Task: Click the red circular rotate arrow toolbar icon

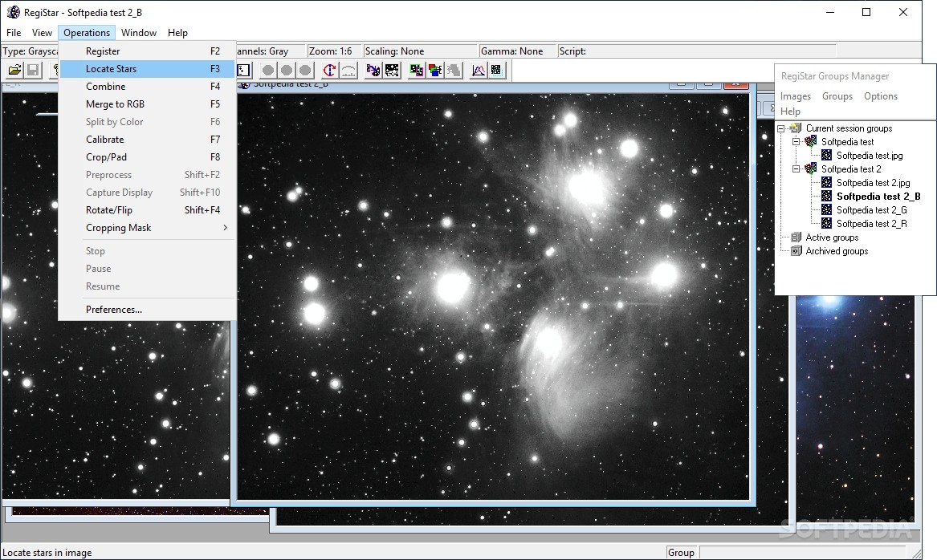Action: pos(329,71)
